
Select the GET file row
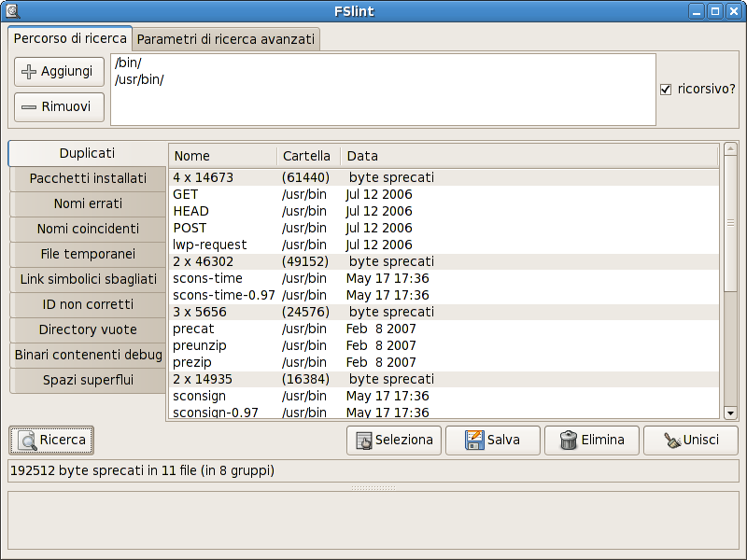444,194
